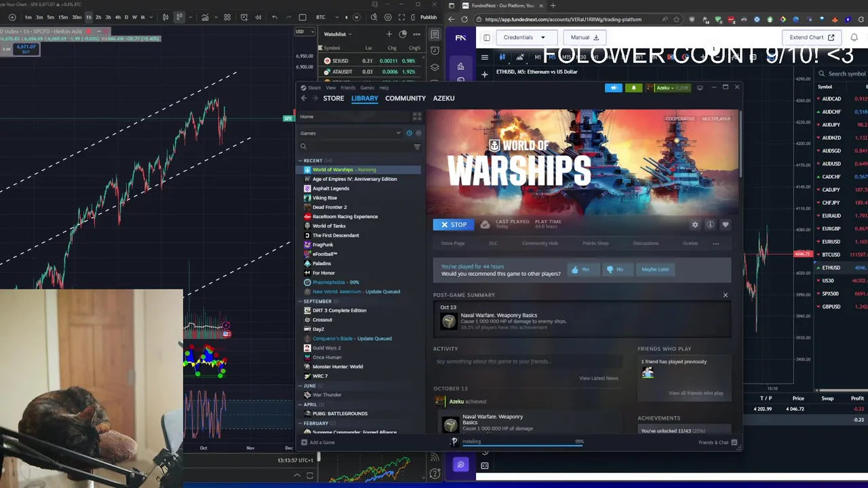The height and width of the screenshot is (488, 868).
Task: View all friends who play
Action: [x=696, y=393]
